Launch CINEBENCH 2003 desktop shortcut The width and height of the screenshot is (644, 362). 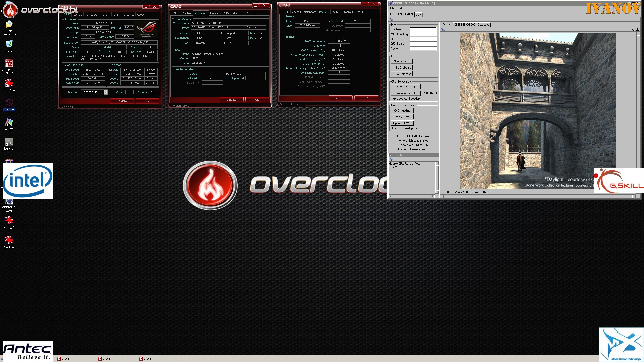[x=9, y=206]
